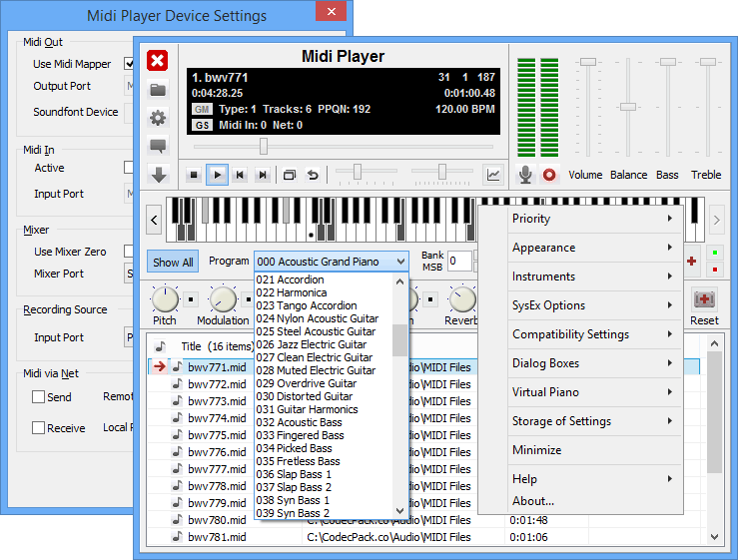Open the graph display icon

(493, 175)
